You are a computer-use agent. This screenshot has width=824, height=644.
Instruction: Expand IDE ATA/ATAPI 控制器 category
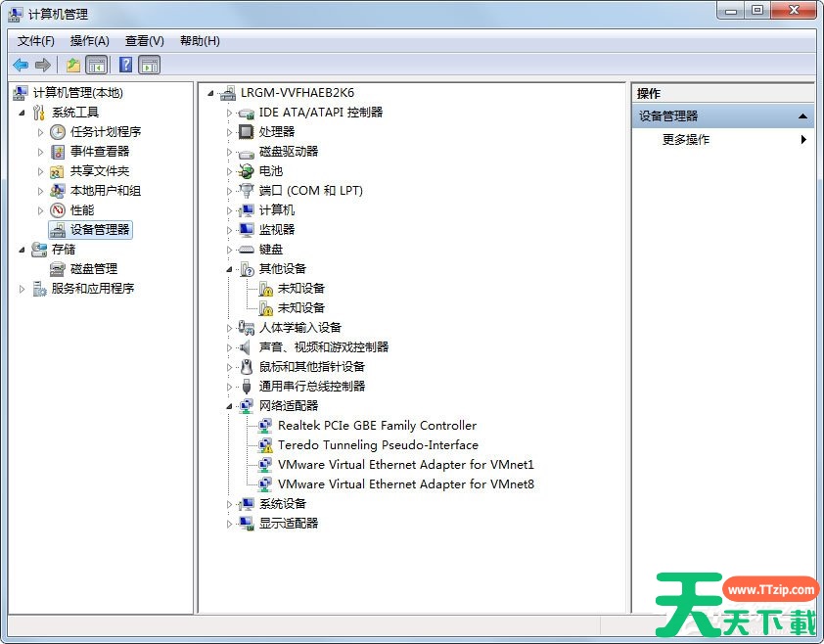229,113
